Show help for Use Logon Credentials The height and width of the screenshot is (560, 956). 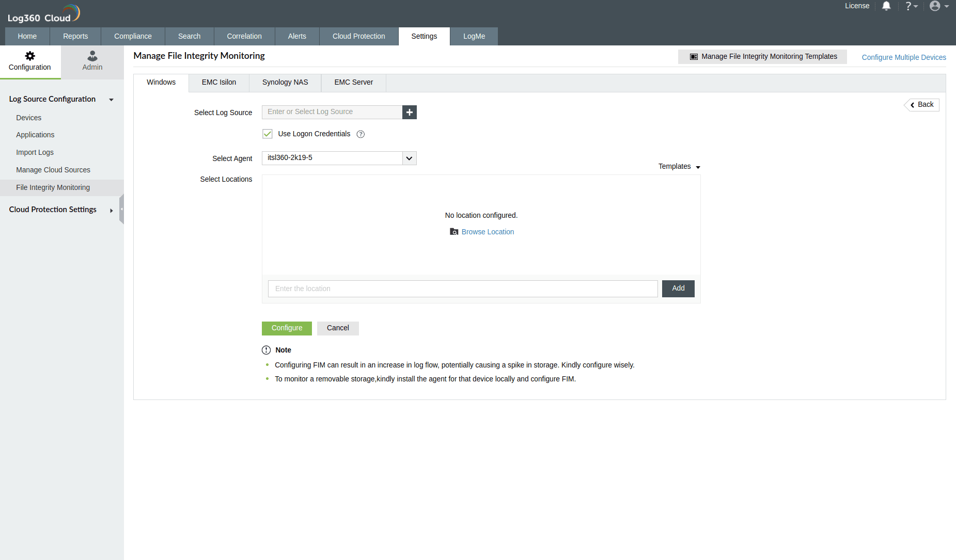pos(361,134)
